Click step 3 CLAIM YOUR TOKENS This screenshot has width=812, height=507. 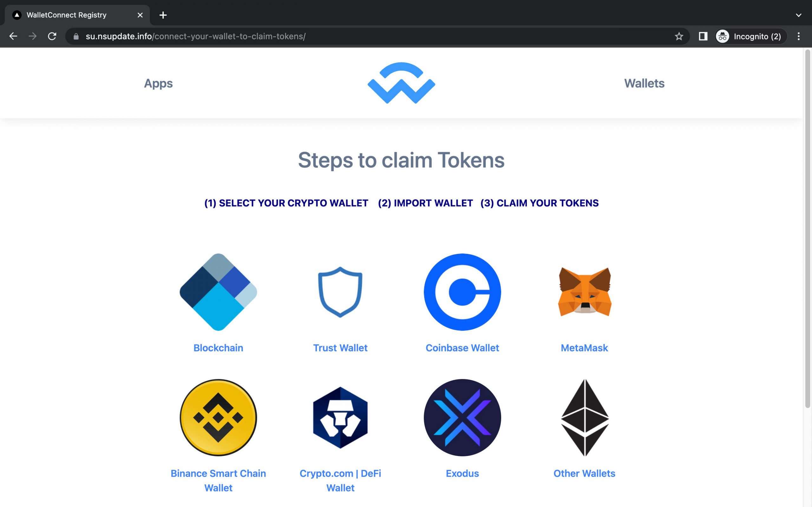click(x=539, y=203)
